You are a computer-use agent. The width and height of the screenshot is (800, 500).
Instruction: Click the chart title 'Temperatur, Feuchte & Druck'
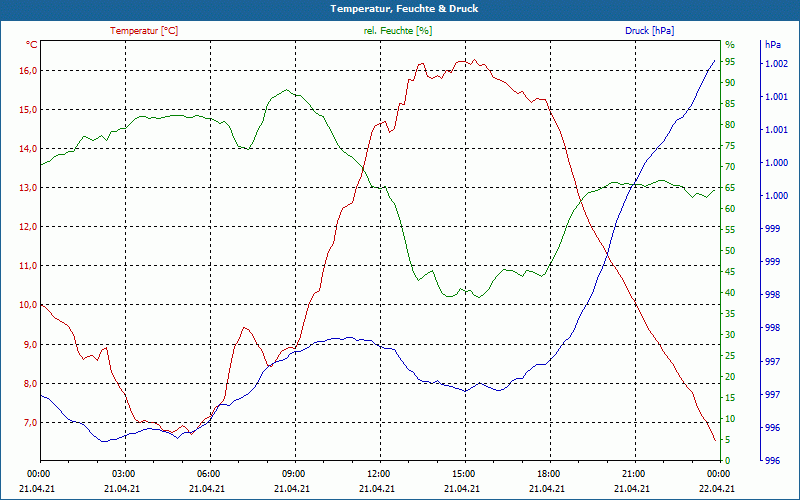click(404, 9)
